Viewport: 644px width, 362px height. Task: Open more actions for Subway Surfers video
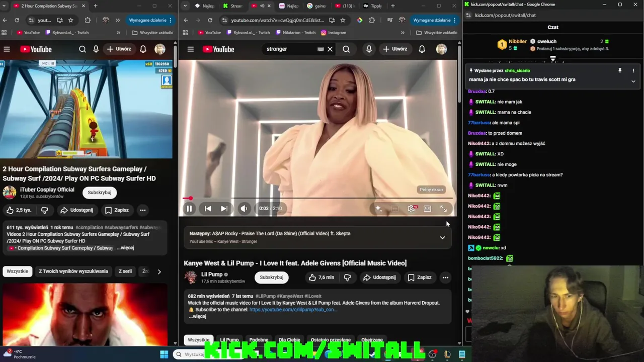143,210
